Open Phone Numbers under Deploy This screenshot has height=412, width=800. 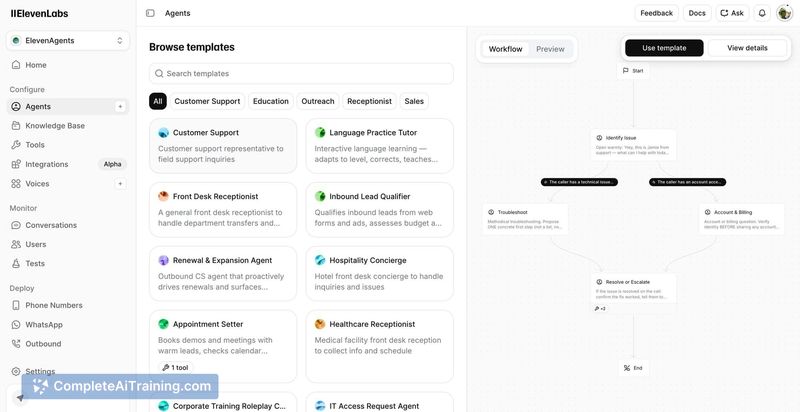tap(68, 305)
